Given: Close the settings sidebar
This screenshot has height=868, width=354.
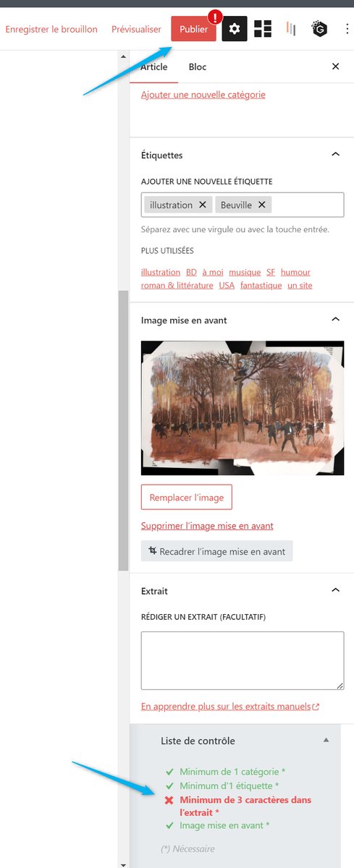Looking at the screenshot, I should click(335, 67).
